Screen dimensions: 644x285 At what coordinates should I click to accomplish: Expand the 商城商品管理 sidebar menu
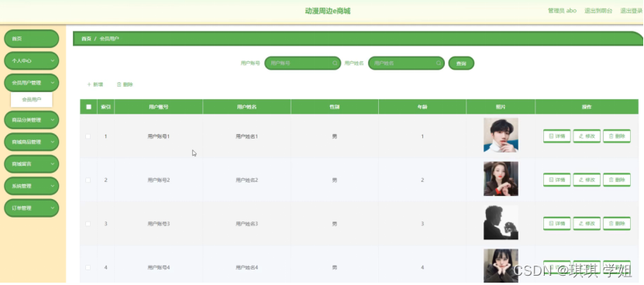click(x=32, y=142)
